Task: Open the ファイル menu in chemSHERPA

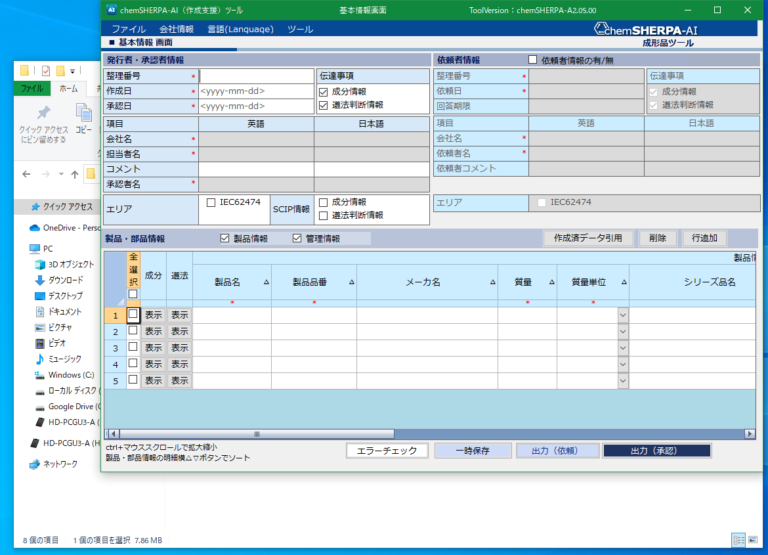Action: (x=128, y=29)
